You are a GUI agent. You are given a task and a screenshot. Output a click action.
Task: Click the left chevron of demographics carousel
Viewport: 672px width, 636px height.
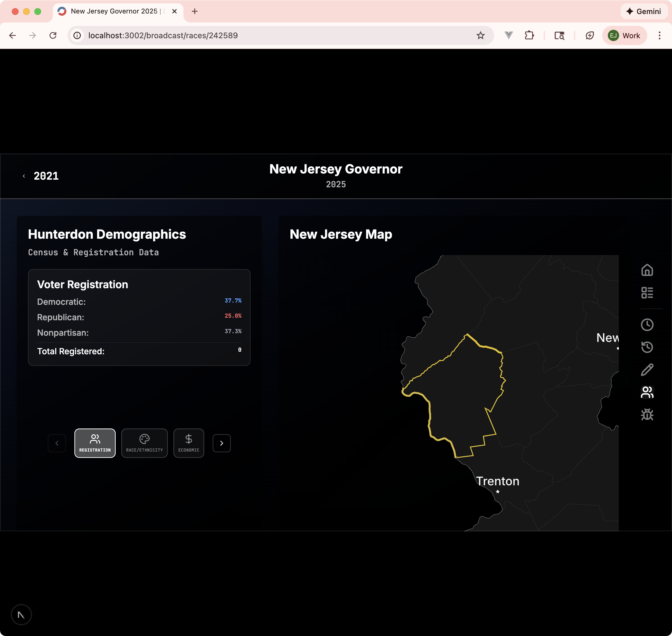(x=57, y=443)
